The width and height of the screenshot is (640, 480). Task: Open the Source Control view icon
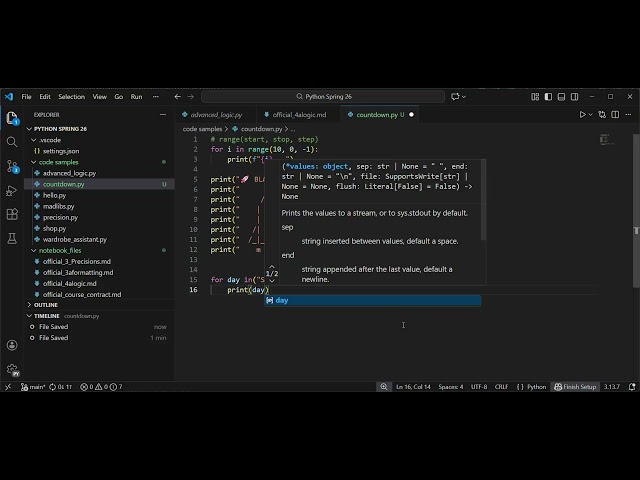12,166
